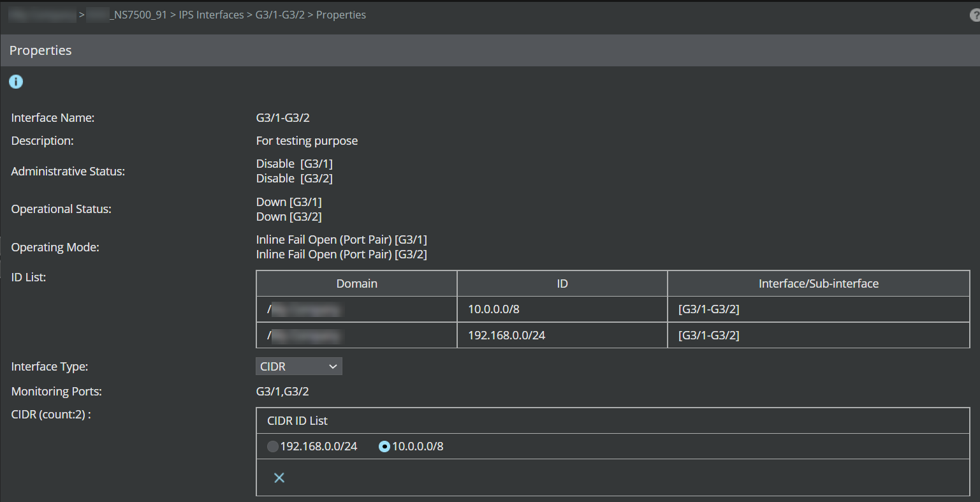Click the 'For testing purpose' description text

[x=307, y=141]
